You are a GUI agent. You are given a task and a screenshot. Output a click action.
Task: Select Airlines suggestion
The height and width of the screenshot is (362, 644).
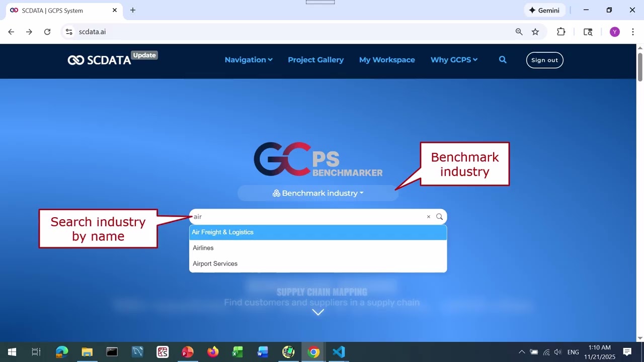pos(318,248)
